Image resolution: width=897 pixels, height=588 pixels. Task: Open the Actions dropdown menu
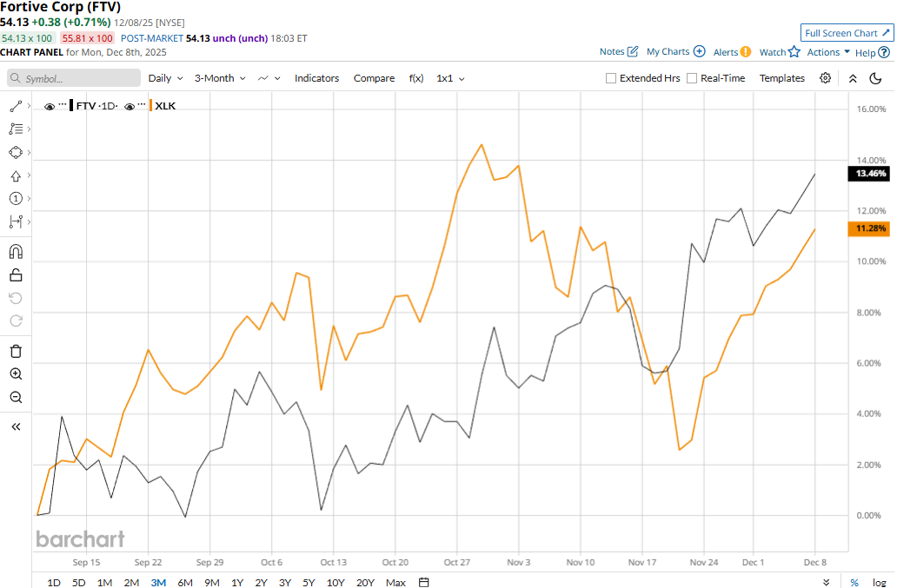click(x=827, y=52)
